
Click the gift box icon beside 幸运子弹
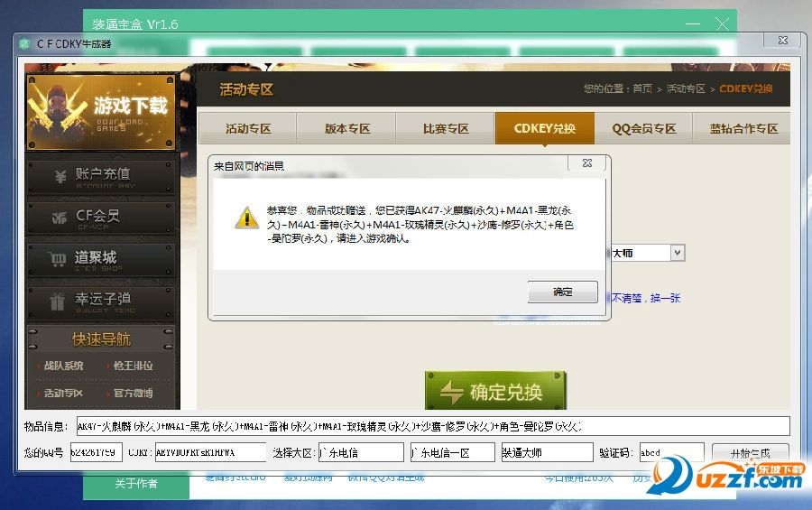coord(57,301)
